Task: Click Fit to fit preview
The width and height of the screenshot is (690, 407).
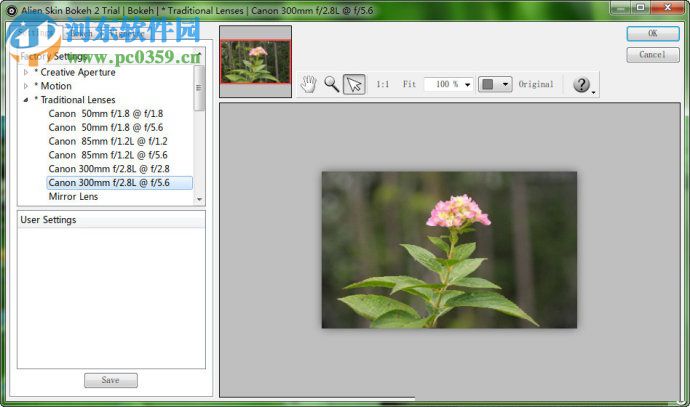Action: (x=409, y=84)
